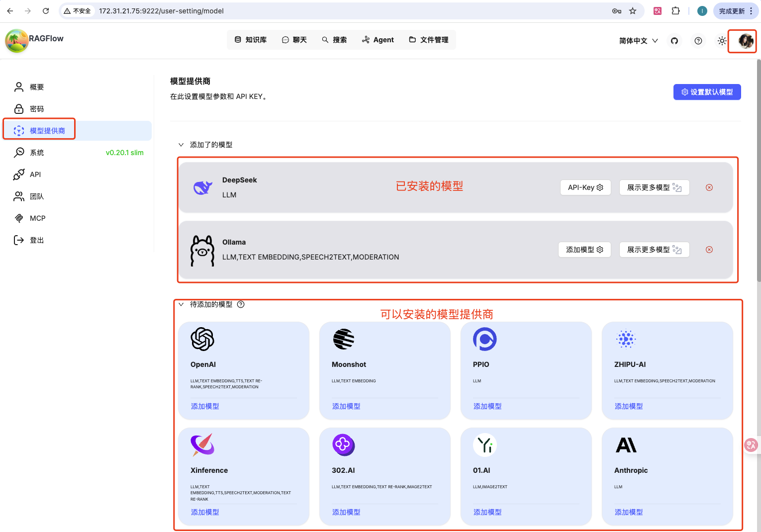Click the Moonshot logo icon
The width and height of the screenshot is (761, 532).
click(344, 339)
